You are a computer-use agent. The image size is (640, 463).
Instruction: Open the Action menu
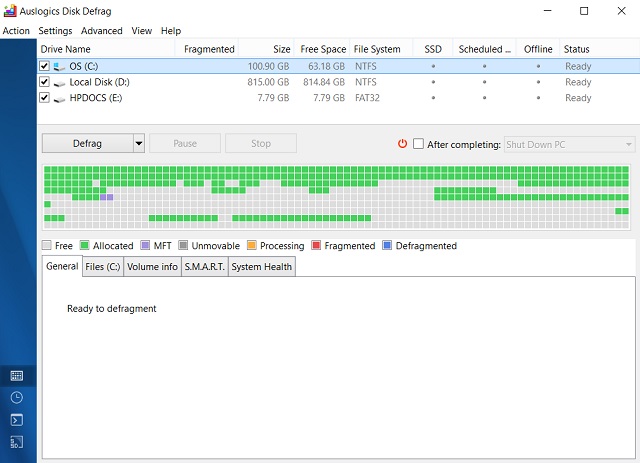click(16, 31)
